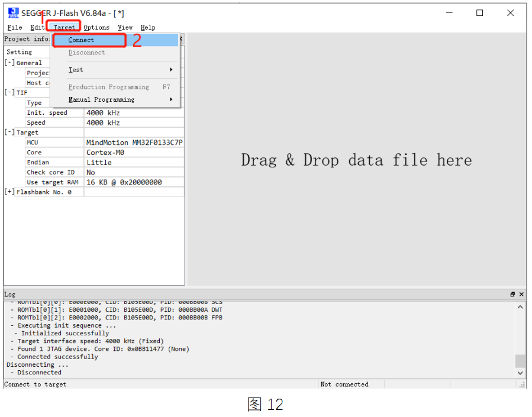Click the 'Executing init sequence' log line

(x=63, y=325)
